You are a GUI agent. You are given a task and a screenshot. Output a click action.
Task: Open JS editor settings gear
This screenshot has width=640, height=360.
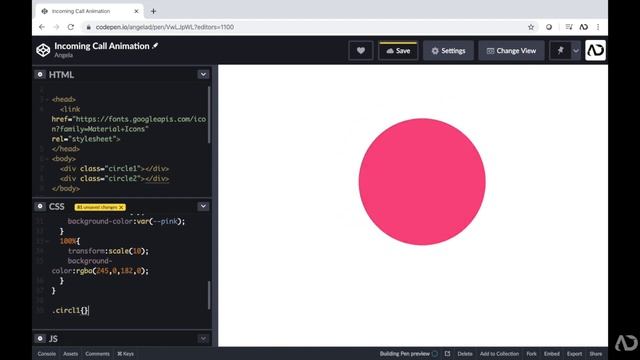(40, 338)
